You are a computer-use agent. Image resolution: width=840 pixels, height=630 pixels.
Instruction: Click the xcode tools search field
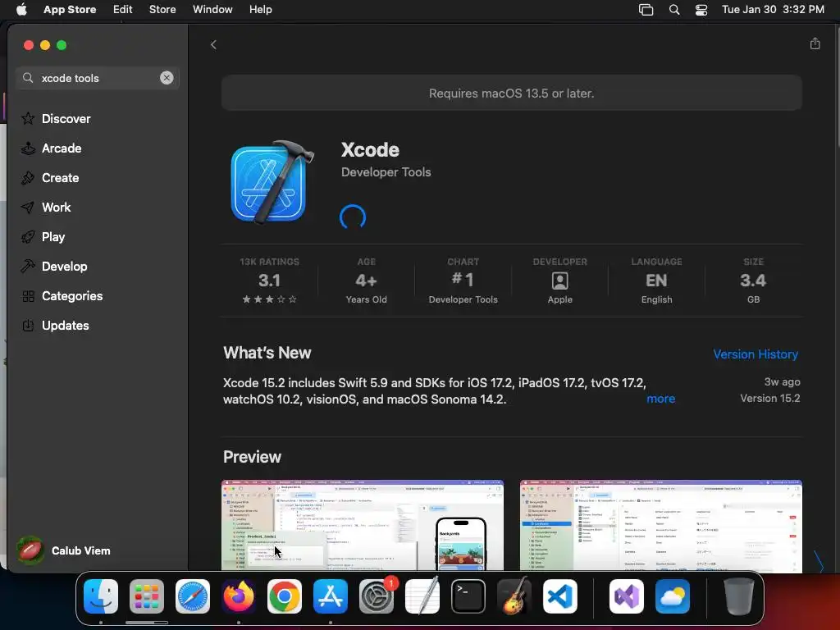click(98, 78)
